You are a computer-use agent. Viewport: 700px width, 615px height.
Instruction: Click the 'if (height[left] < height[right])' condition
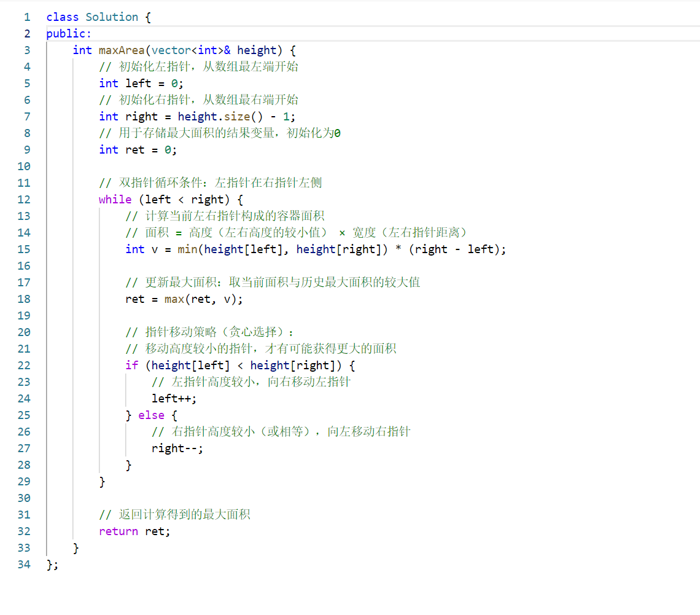pos(240,366)
